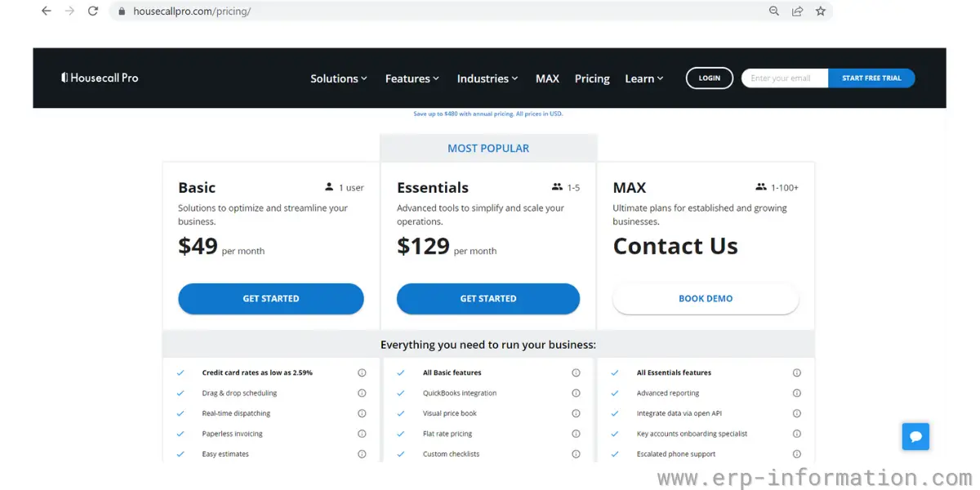Image resolution: width=980 pixels, height=490 pixels.
Task: Click the Housecall Pro logo
Action: coord(100,78)
